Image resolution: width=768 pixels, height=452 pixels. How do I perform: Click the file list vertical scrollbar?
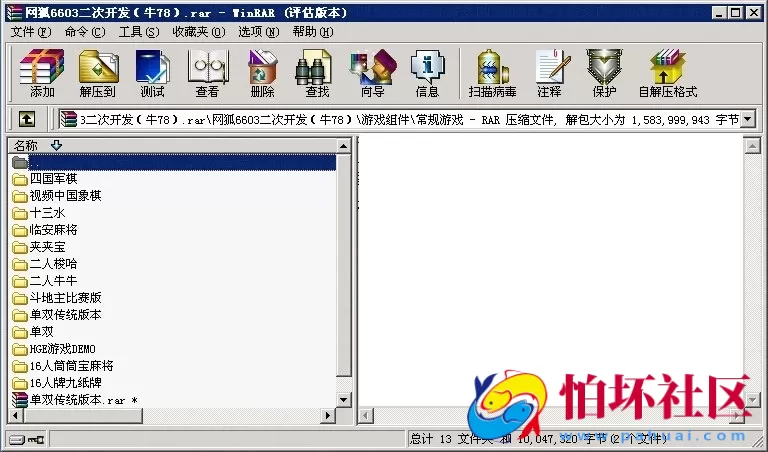pyautogui.click(x=345, y=270)
